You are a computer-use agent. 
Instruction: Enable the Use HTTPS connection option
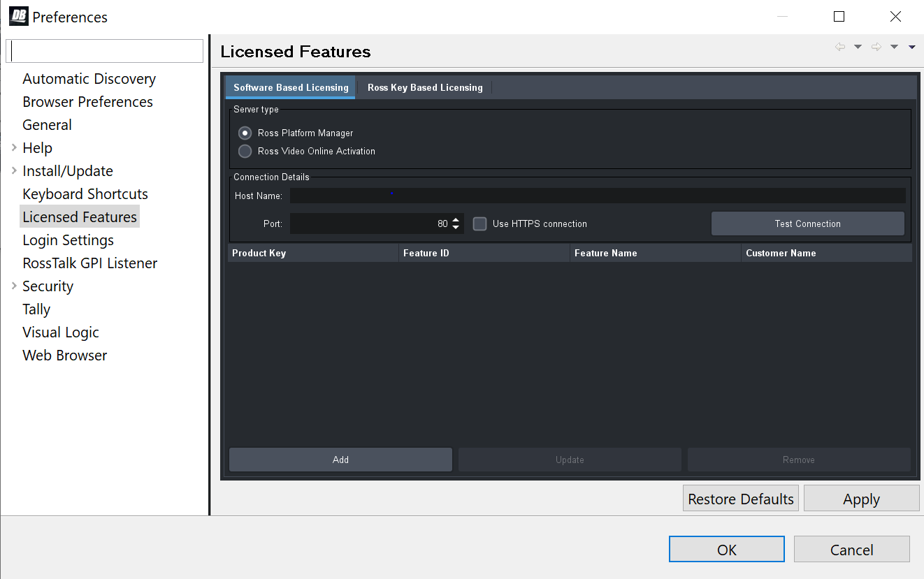479,223
